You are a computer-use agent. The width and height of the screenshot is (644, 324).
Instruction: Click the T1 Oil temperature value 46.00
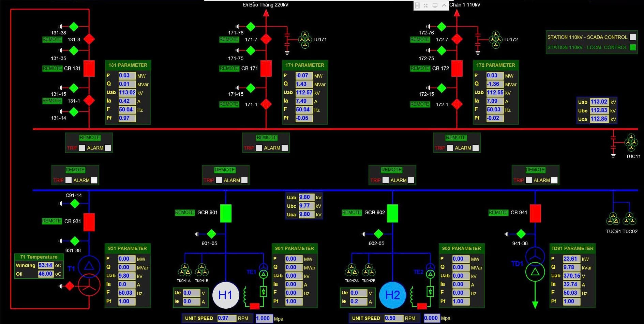tap(46, 274)
